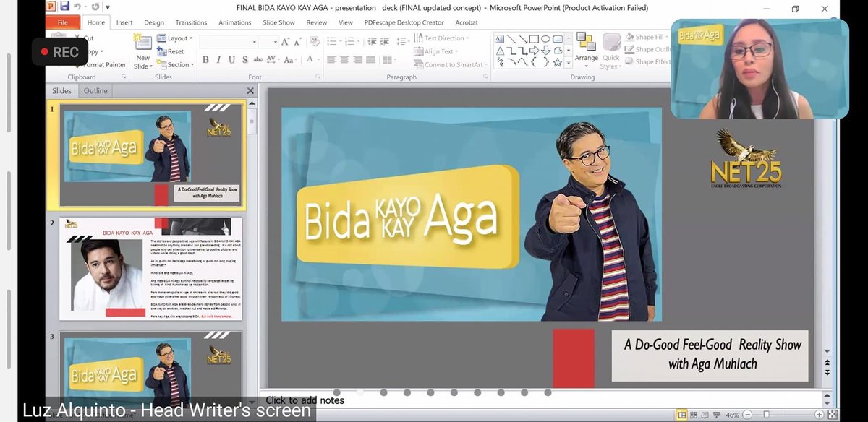Close the Slides pane with X

(250, 90)
